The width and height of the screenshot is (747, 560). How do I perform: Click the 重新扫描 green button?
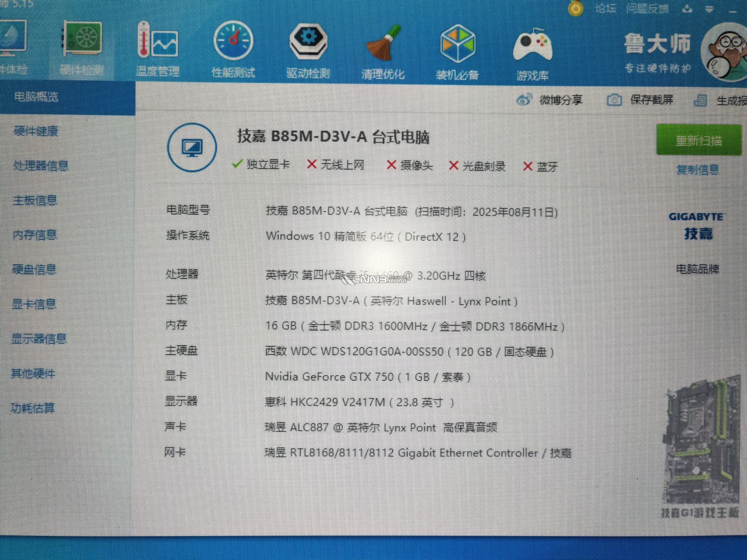pos(698,140)
